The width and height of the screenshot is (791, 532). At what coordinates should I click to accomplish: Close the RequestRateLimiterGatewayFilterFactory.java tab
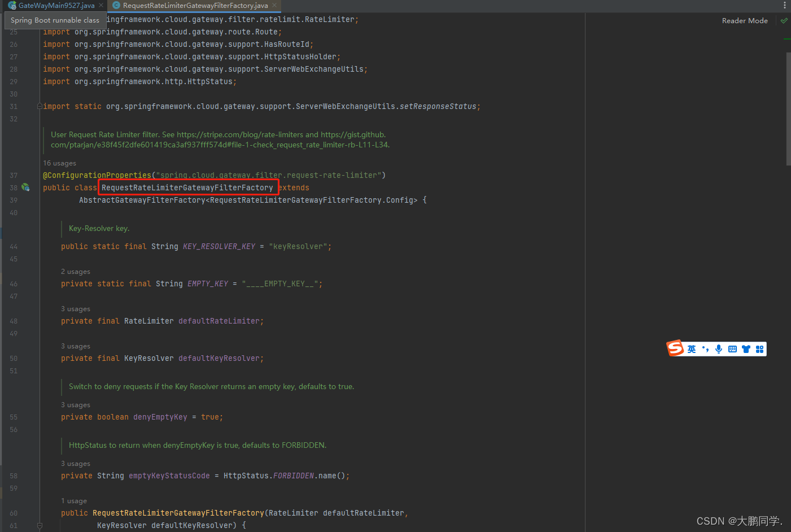[x=274, y=5]
